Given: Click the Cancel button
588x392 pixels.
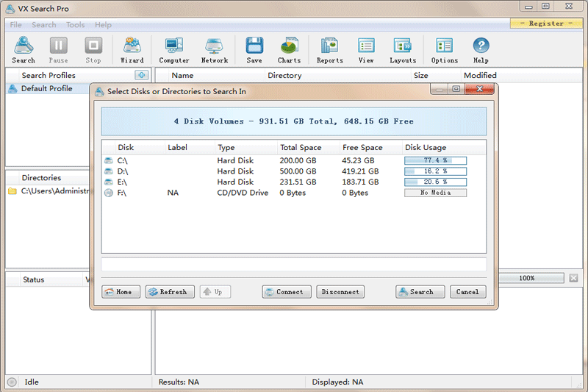Looking at the screenshot, I should click(x=467, y=292).
